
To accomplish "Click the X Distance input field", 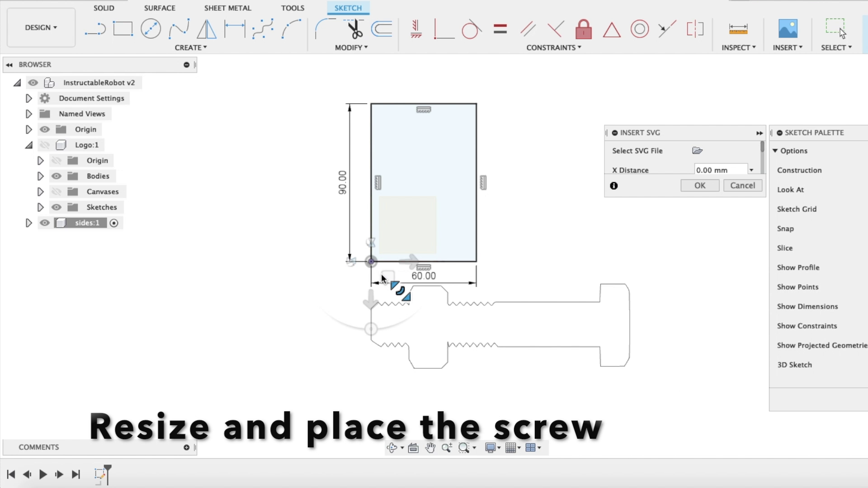I will point(720,170).
